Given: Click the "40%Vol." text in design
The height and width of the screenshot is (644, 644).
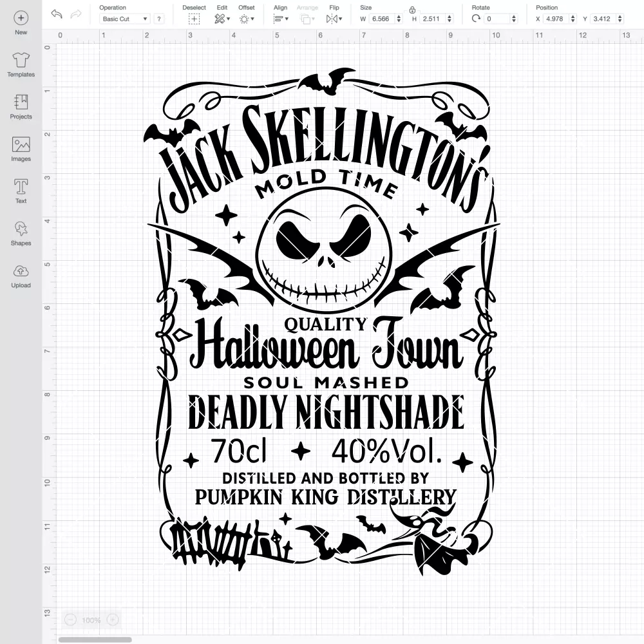Looking at the screenshot, I should [387, 451].
